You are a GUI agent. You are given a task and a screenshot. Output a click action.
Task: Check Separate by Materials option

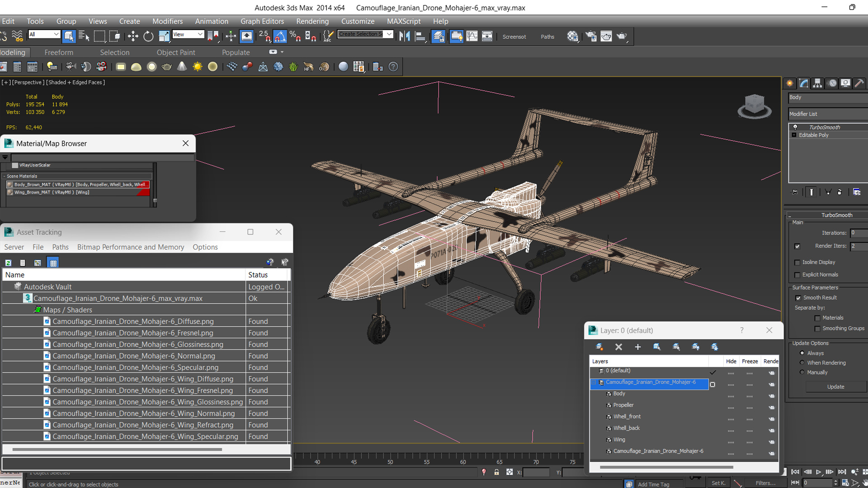(817, 318)
